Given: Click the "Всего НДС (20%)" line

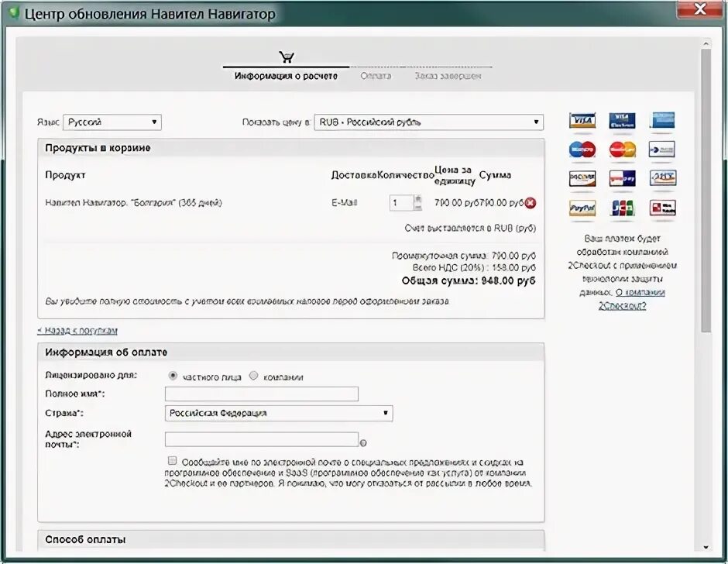Looking at the screenshot, I should pyautogui.click(x=474, y=267).
